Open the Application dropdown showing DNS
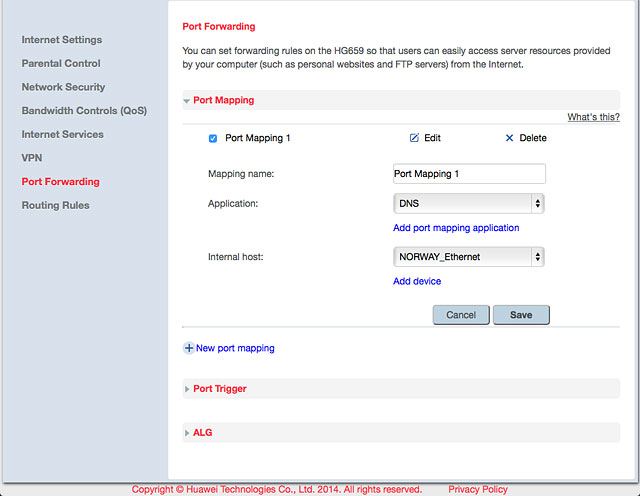This screenshot has width=640, height=496. [469, 203]
